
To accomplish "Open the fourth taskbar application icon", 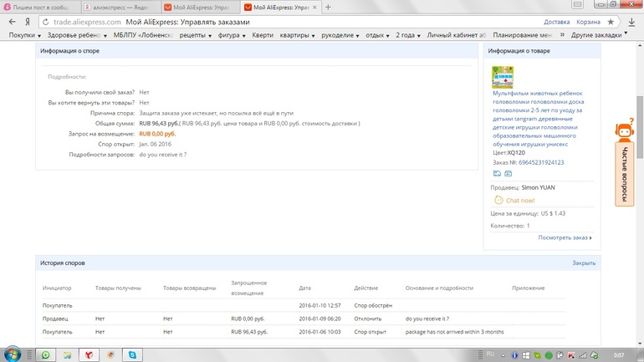I will (x=110, y=354).
